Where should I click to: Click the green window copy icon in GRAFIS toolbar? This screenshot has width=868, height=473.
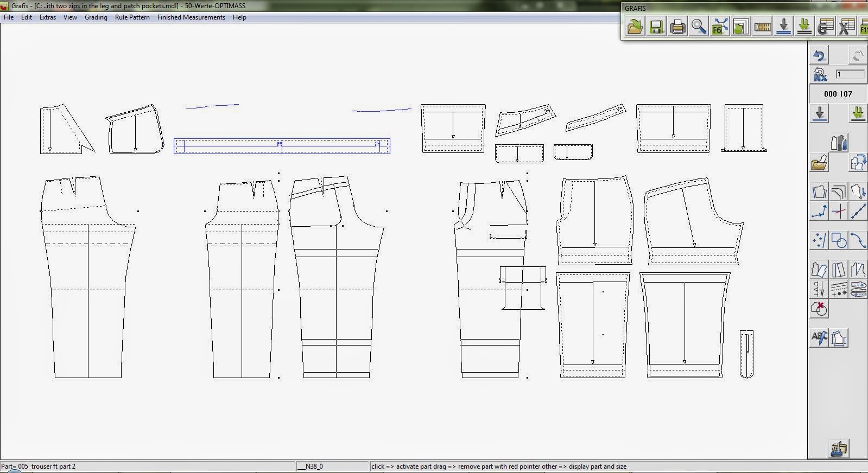coord(740,26)
